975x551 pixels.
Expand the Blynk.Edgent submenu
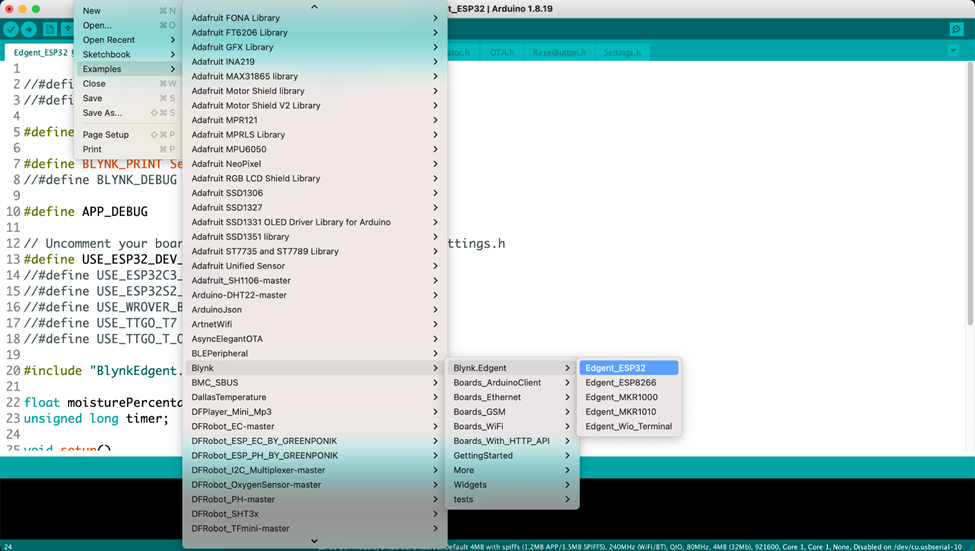click(x=512, y=368)
